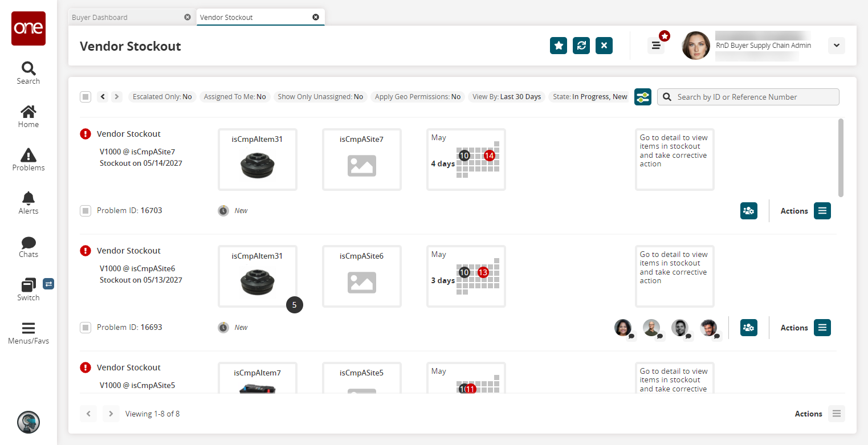Check the box for Problem ID 16703
This screenshot has height=445, width=868.
pyautogui.click(x=85, y=211)
